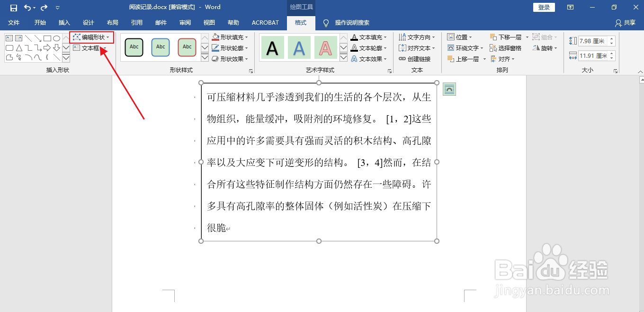Open 选择窗格 selection pane
Screen dimensions: 644x312
click(506, 48)
